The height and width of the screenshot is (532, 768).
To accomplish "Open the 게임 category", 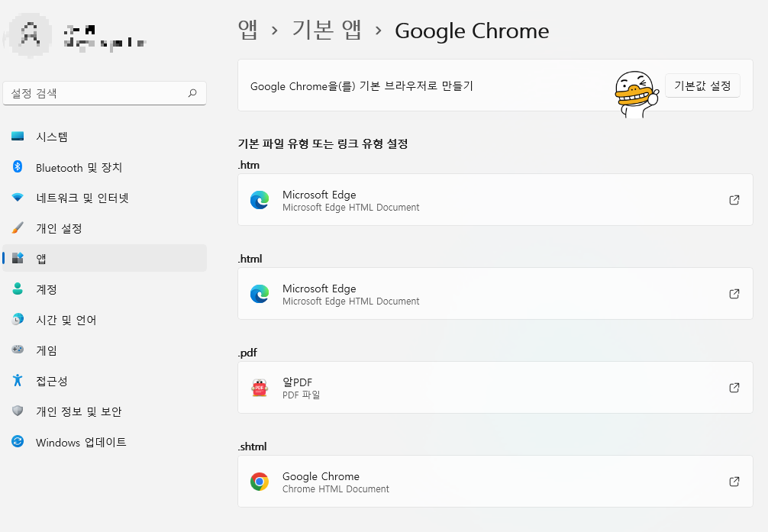I will click(x=105, y=350).
